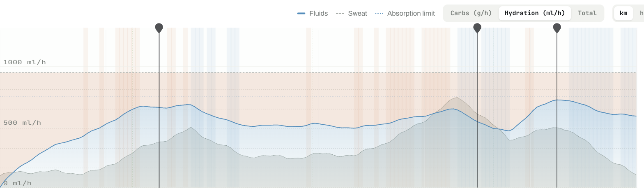Click the rightmost map pin marker

(x=557, y=28)
